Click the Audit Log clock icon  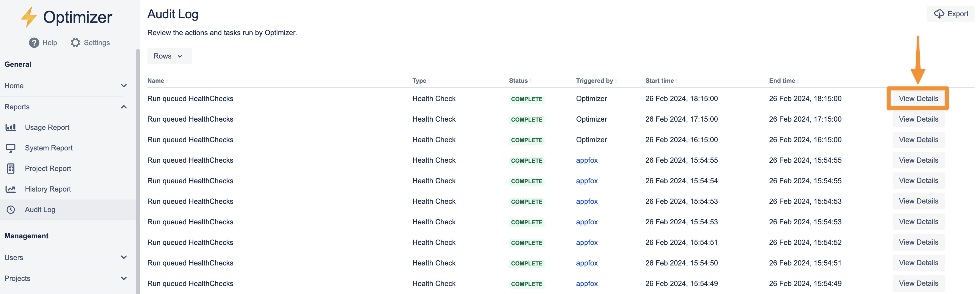coord(11,209)
